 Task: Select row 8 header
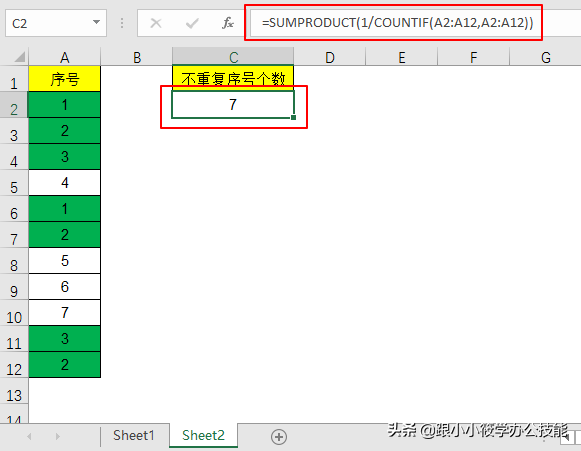click(14, 261)
